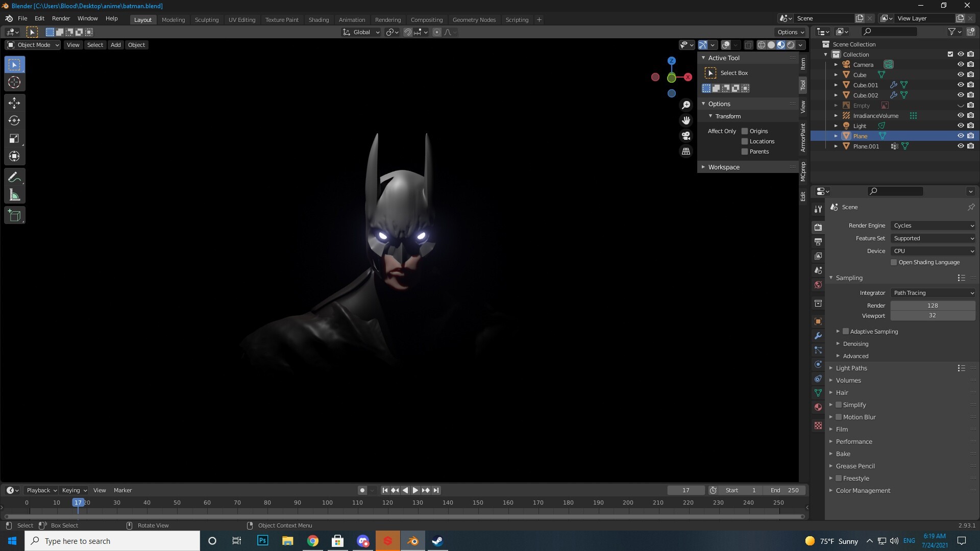
Task: Open the Render Engine dropdown showing Cycles
Action: (x=933, y=225)
